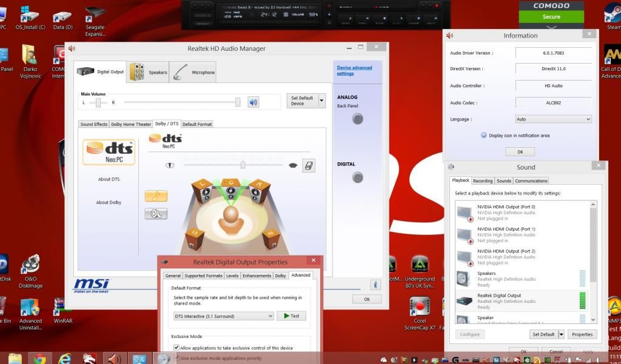Switch to the Speakers device tab

[148, 72]
